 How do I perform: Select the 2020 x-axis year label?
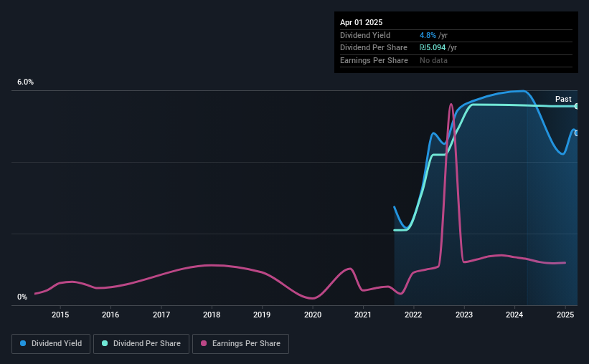click(313, 315)
